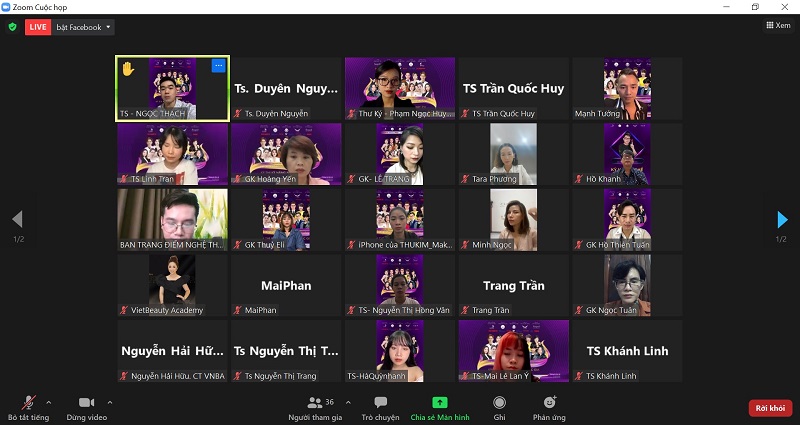Viewport: 800px width, 425px height.
Task: Select the VietBeauty Academy participant tile
Action: [172, 285]
